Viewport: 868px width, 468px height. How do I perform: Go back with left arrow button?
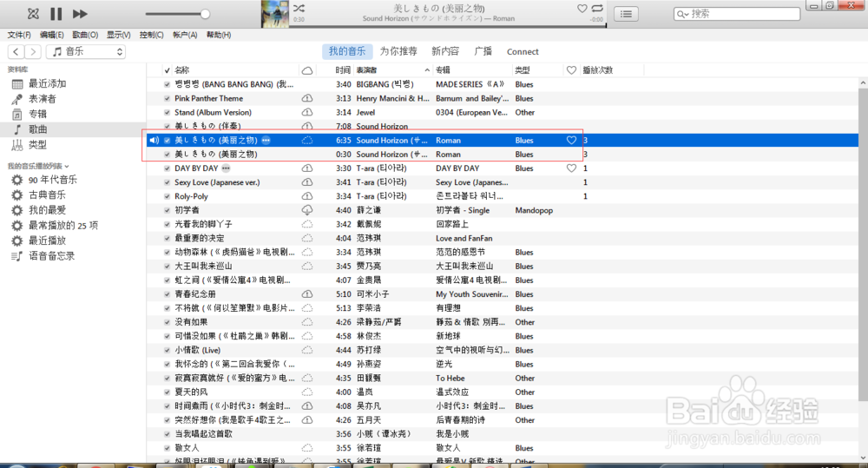coord(16,51)
